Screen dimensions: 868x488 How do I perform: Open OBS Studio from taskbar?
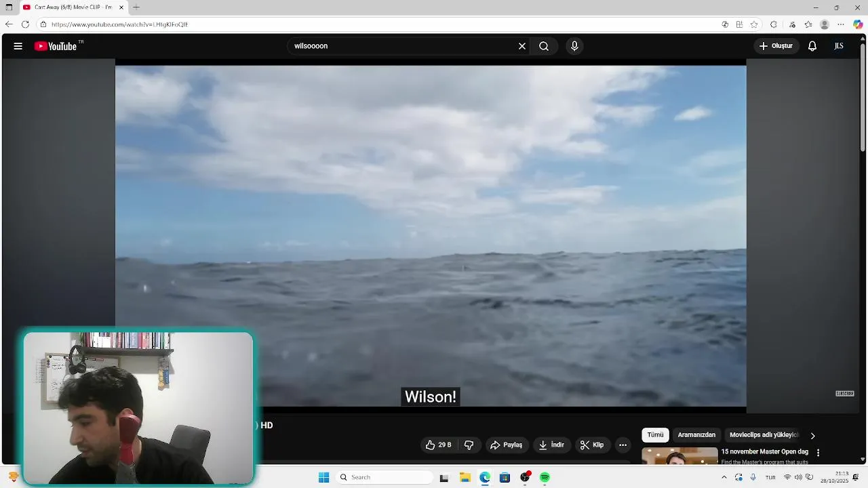(525, 478)
